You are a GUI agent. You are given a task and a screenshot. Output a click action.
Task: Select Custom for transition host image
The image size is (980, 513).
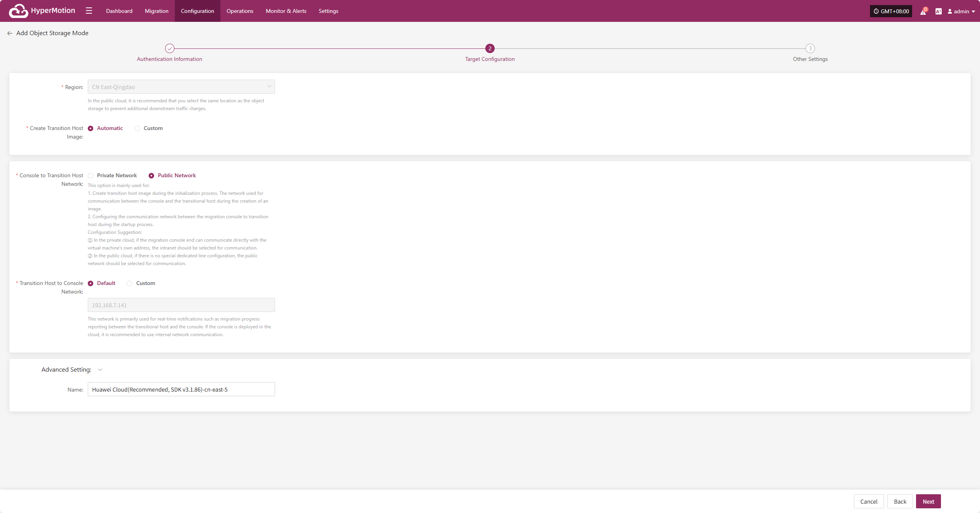pos(149,128)
